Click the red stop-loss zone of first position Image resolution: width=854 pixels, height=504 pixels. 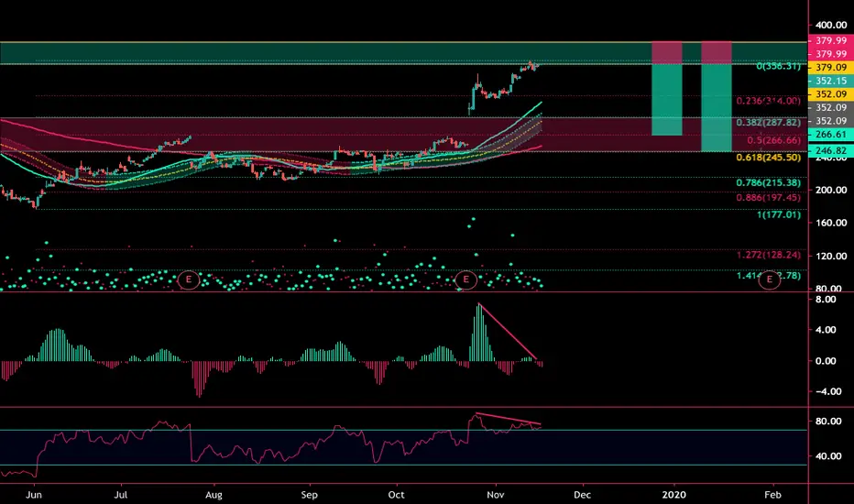click(x=667, y=53)
